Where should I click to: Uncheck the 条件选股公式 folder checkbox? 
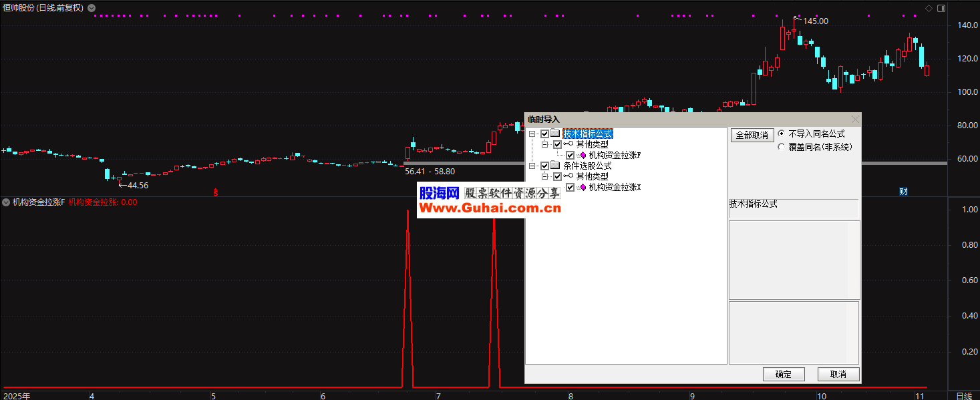(x=545, y=166)
